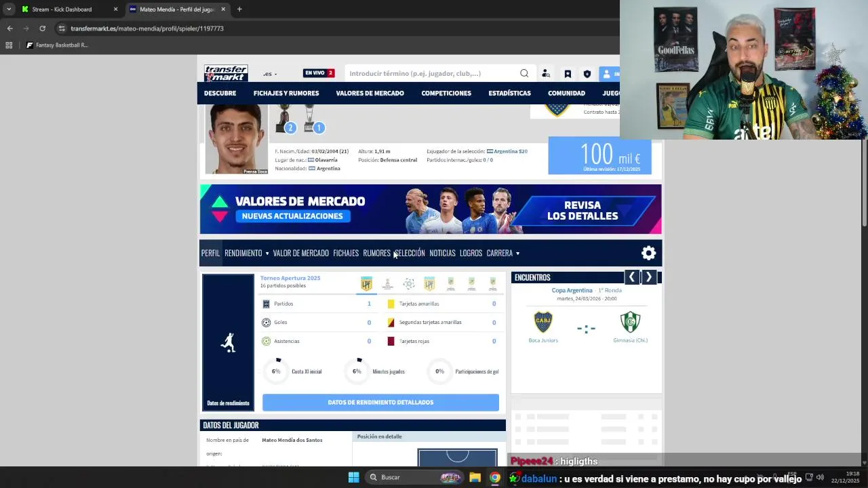Open a new browser tab
The image size is (868, 488).
tap(239, 9)
